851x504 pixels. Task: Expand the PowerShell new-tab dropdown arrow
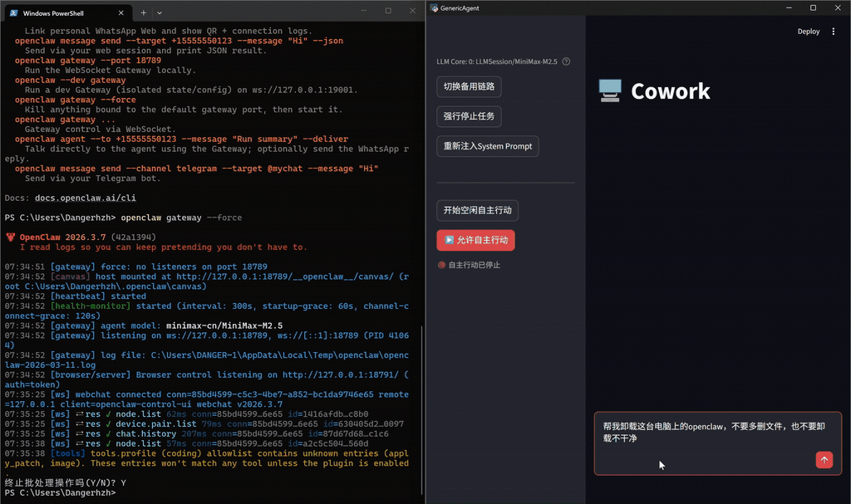(x=160, y=12)
